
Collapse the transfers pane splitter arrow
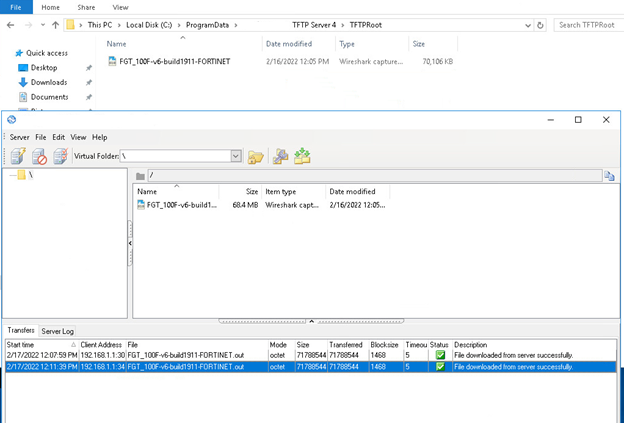[312, 321]
